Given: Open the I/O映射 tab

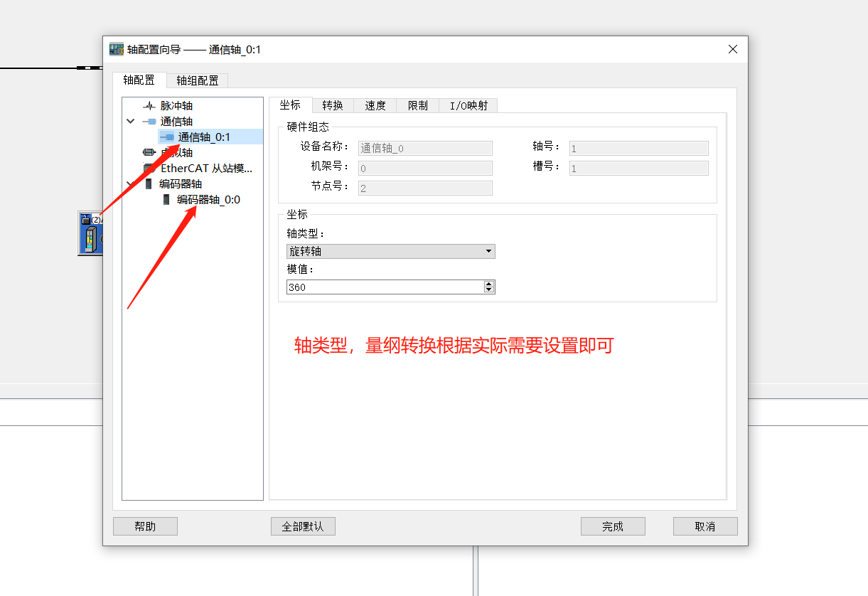Looking at the screenshot, I should pos(468,105).
